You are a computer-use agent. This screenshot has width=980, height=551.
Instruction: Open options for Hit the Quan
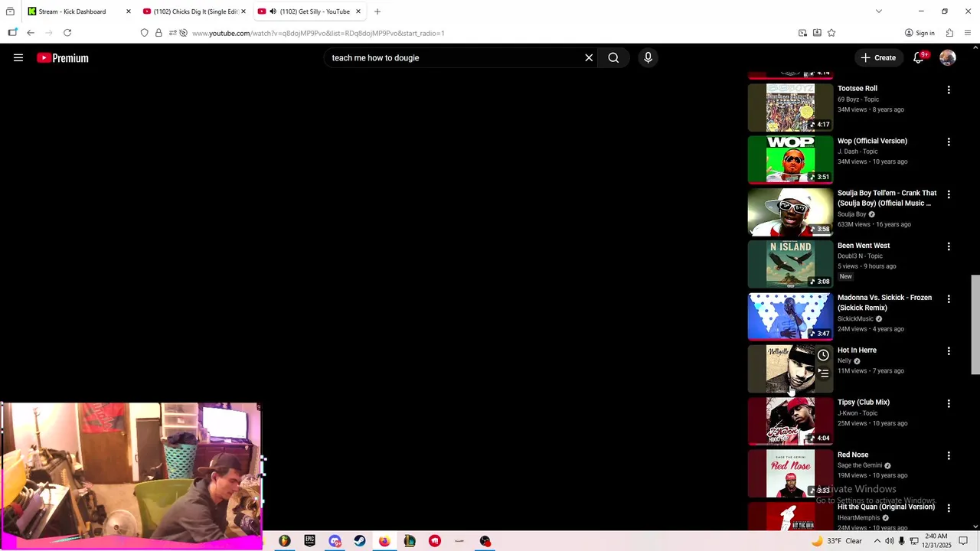[949, 508]
